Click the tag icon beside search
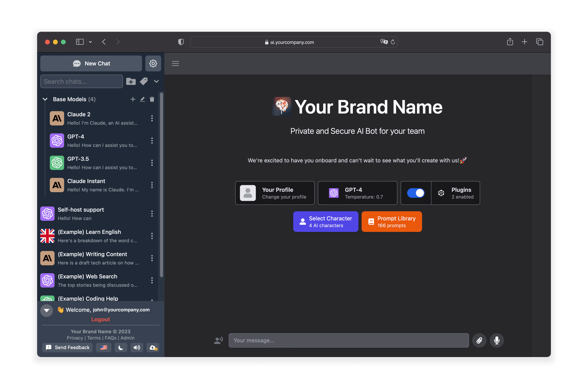Image resolution: width=588 pixels, height=389 pixels. pyautogui.click(x=144, y=81)
